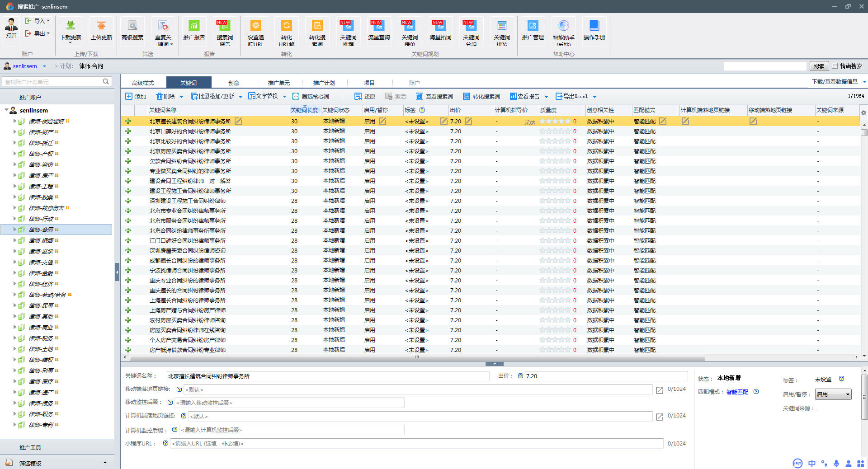Toggle checkbox beside 律师-婚姻 plan
Screen dimensions: 868x469
(x=21, y=240)
